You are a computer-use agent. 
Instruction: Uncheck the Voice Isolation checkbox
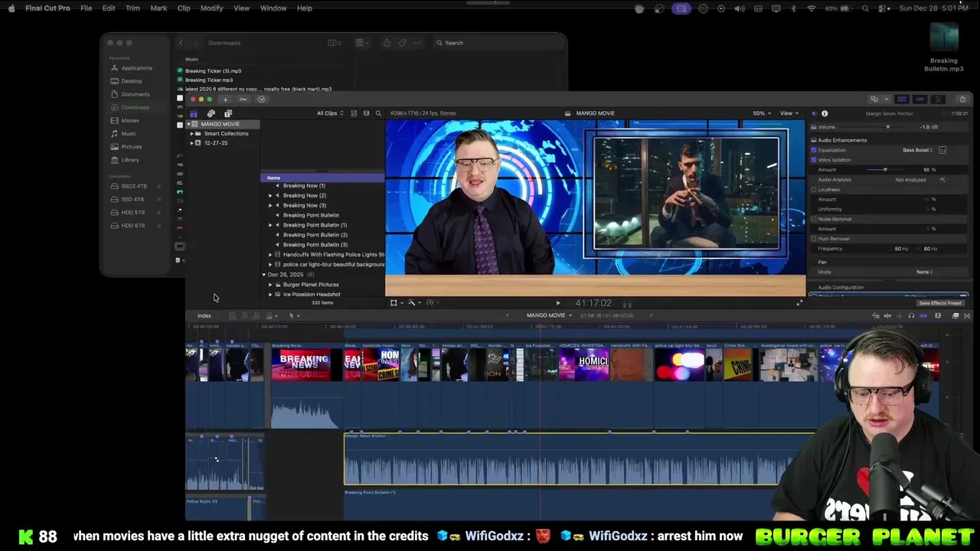click(x=813, y=160)
